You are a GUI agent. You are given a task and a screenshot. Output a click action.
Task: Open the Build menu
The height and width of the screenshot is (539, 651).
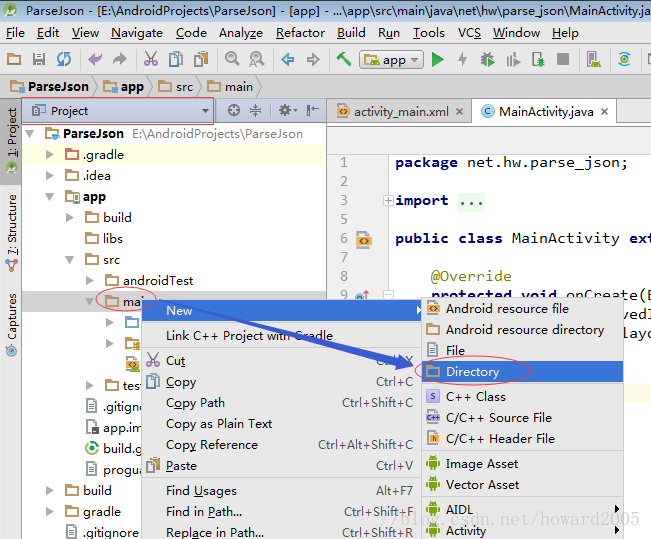(351, 33)
